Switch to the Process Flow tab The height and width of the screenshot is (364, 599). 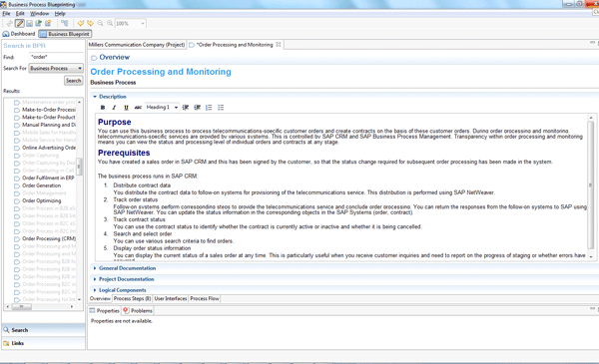coord(205,299)
